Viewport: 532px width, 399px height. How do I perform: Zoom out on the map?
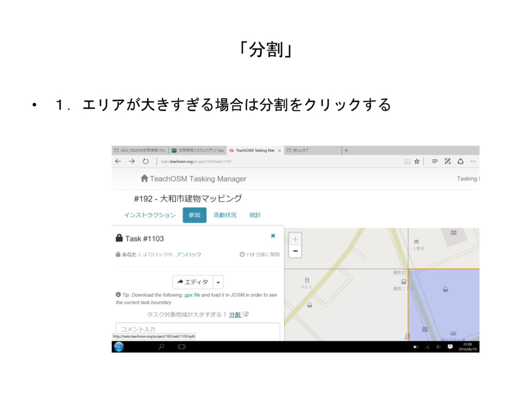(x=295, y=251)
